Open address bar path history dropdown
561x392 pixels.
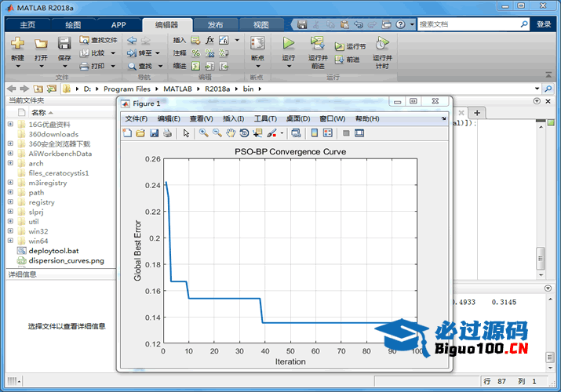537,89
